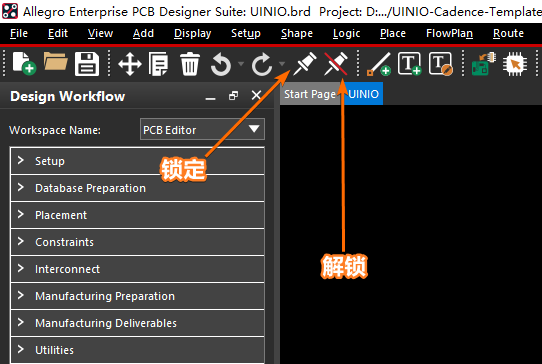The height and width of the screenshot is (364, 542).
Task: Switch to the Start Page tab
Action: [x=310, y=94]
